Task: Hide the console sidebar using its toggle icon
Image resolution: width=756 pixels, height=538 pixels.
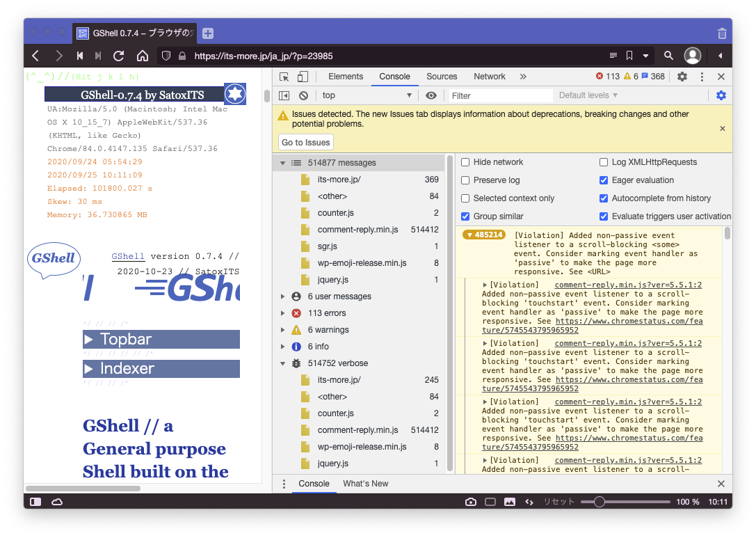Action: [284, 95]
